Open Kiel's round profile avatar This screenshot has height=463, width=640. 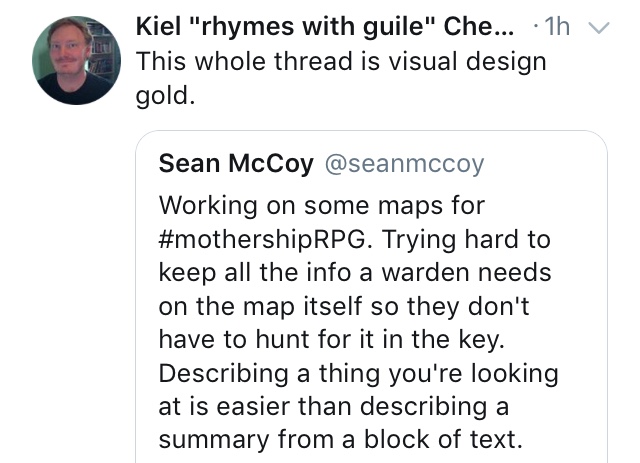(76, 60)
